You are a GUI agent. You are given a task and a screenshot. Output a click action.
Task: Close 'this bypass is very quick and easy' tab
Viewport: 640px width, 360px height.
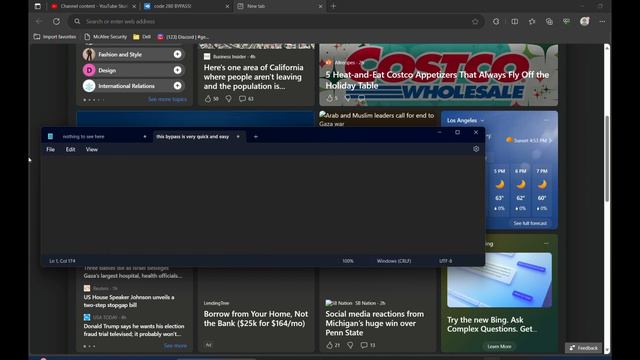[238, 137]
